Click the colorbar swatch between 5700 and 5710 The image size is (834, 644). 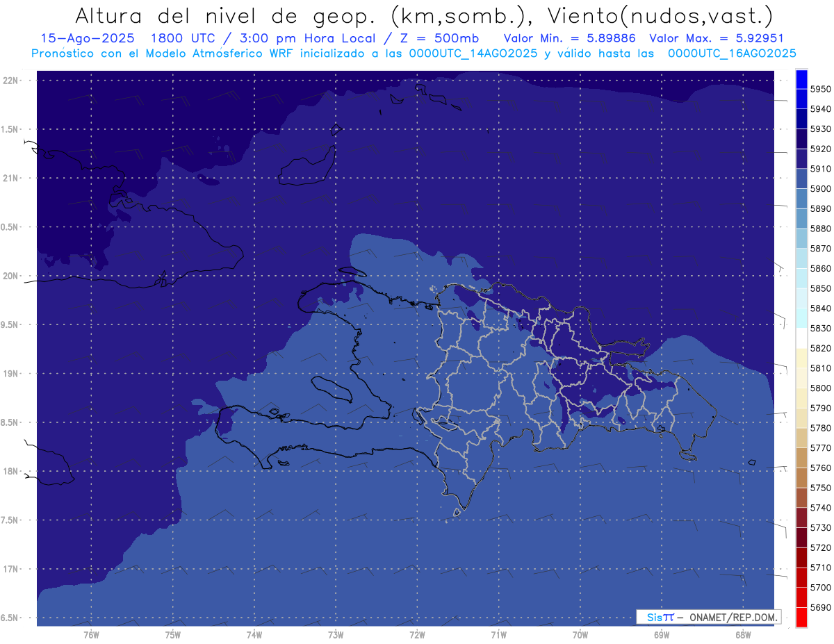coord(801,578)
